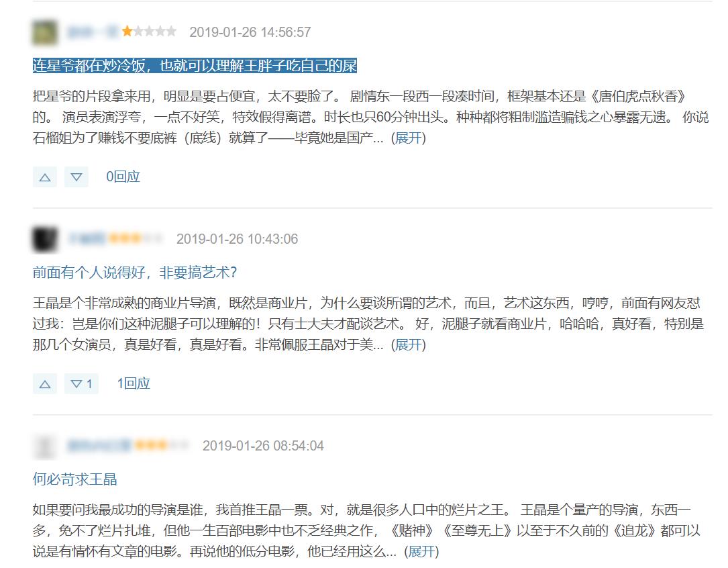
Task: Upvote the first review about 星爷炒冷饭
Action: (x=44, y=177)
